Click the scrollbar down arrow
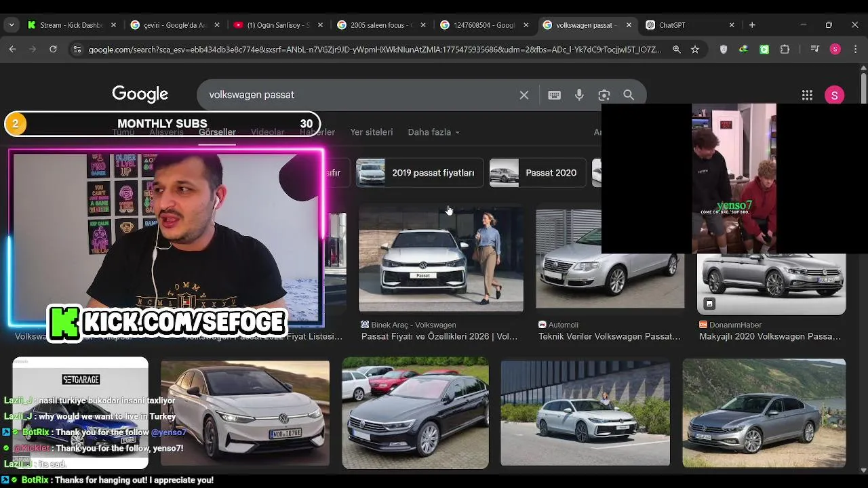The image size is (868, 488). (x=863, y=470)
